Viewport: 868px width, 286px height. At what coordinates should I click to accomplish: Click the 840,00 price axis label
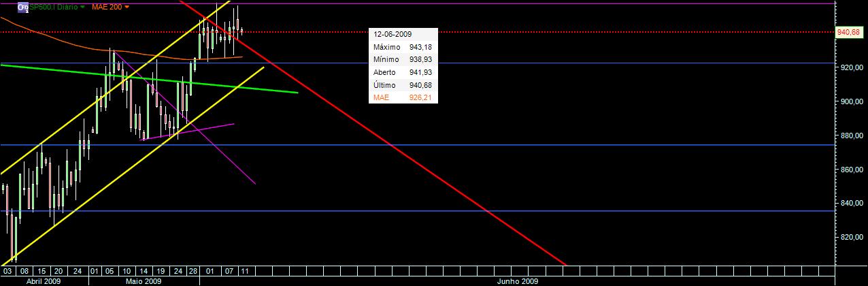coord(851,203)
